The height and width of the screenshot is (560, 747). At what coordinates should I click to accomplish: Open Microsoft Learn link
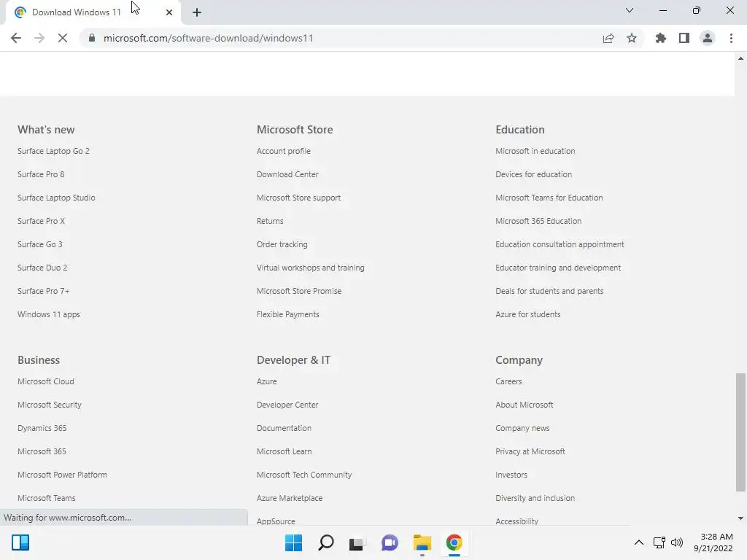coord(284,451)
